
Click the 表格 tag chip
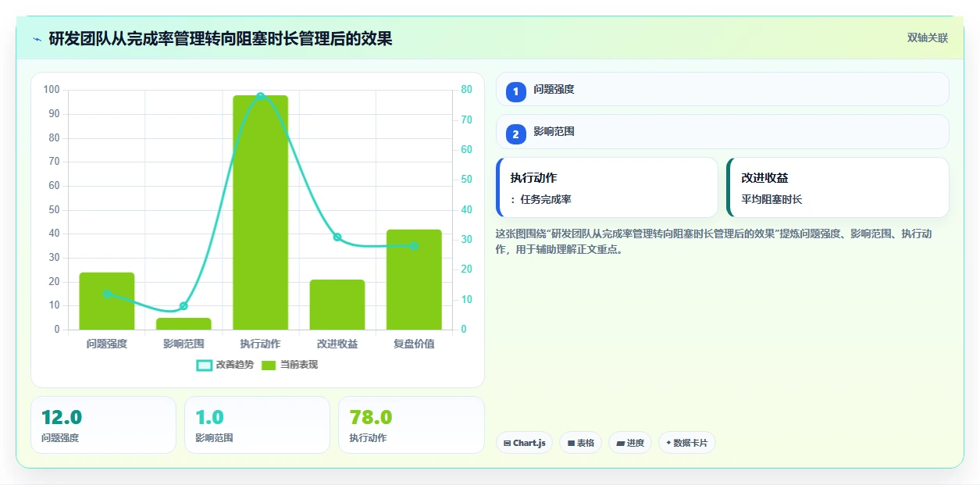point(580,443)
